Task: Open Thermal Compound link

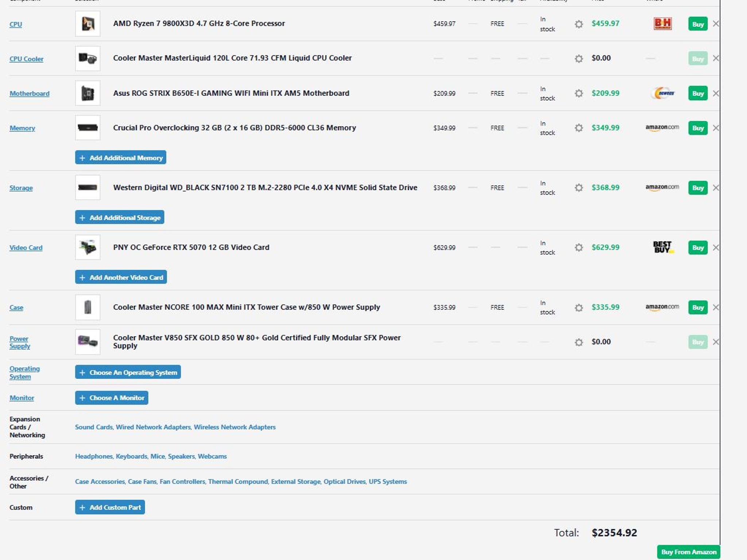Action: pos(238,482)
